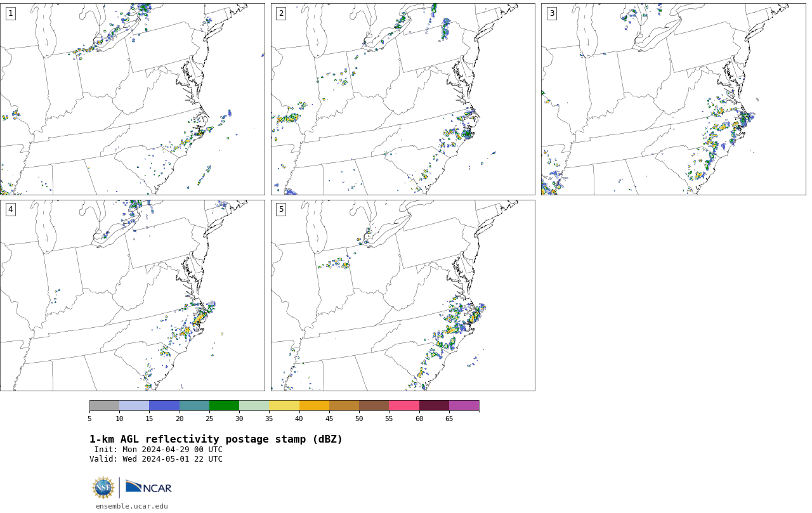Click the Init: Mon 2024-04-29 00 UTC text

pos(159,450)
